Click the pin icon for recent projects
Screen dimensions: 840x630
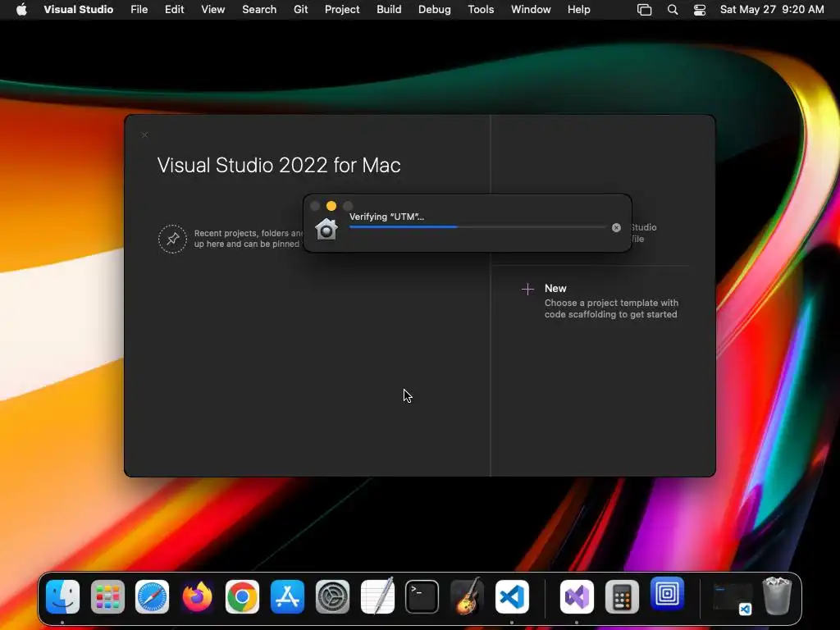point(172,239)
